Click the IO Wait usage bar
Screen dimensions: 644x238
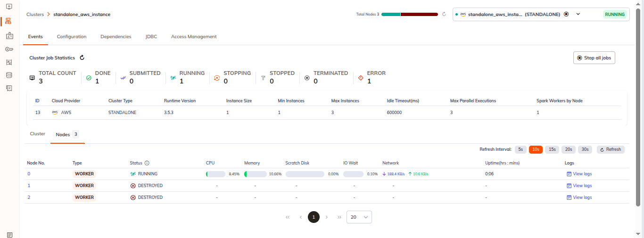pyautogui.click(x=353, y=174)
